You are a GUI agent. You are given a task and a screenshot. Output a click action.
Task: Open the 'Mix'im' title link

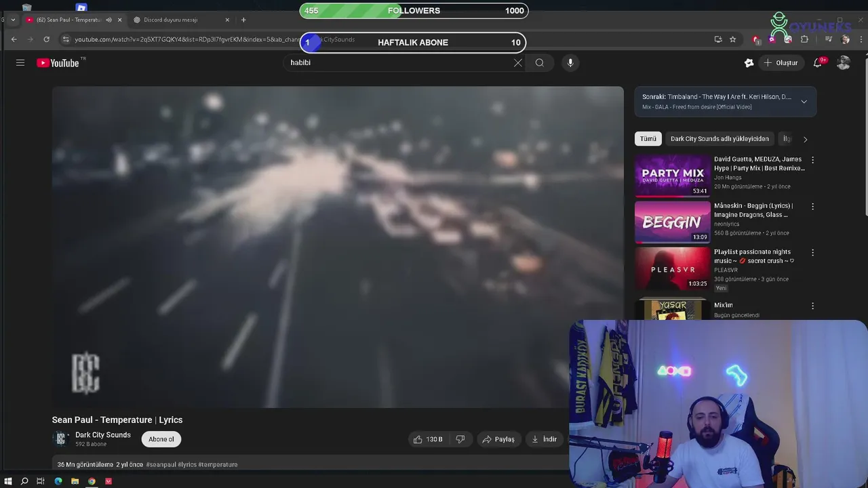[723, 305]
